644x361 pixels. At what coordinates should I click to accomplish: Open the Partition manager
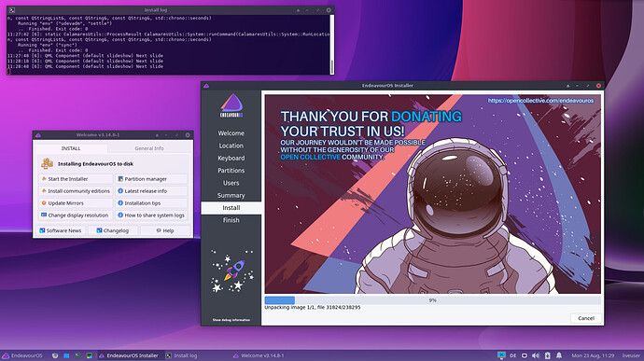151,179
